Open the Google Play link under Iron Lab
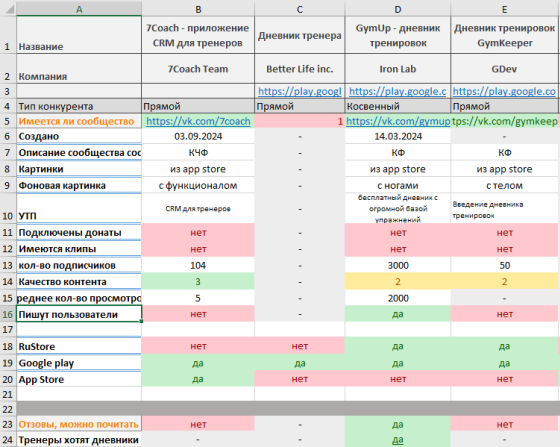Viewport: 560px width, 447px height. [x=398, y=91]
